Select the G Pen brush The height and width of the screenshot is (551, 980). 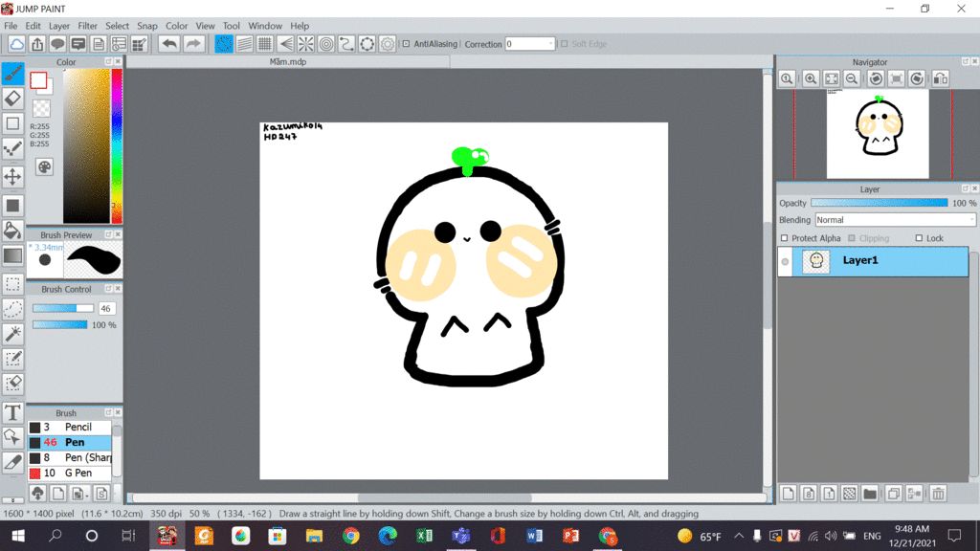70,473
